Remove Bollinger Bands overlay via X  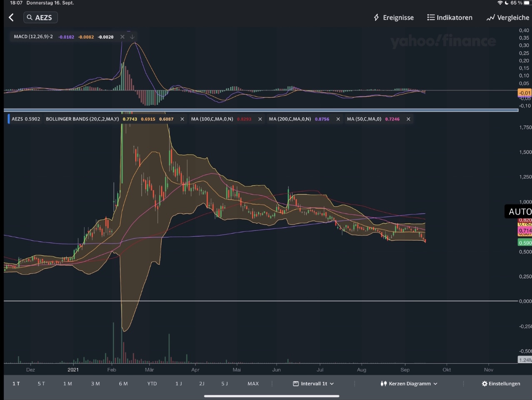tap(182, 119)
